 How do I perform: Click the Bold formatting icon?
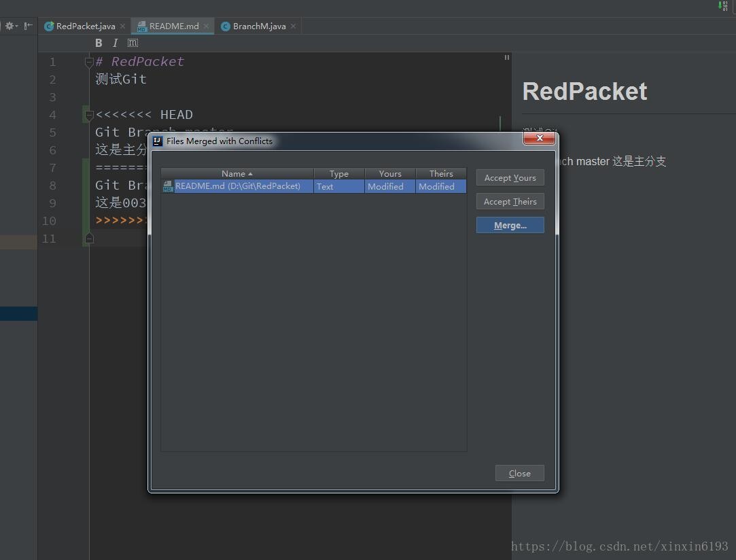click(99, 43)
